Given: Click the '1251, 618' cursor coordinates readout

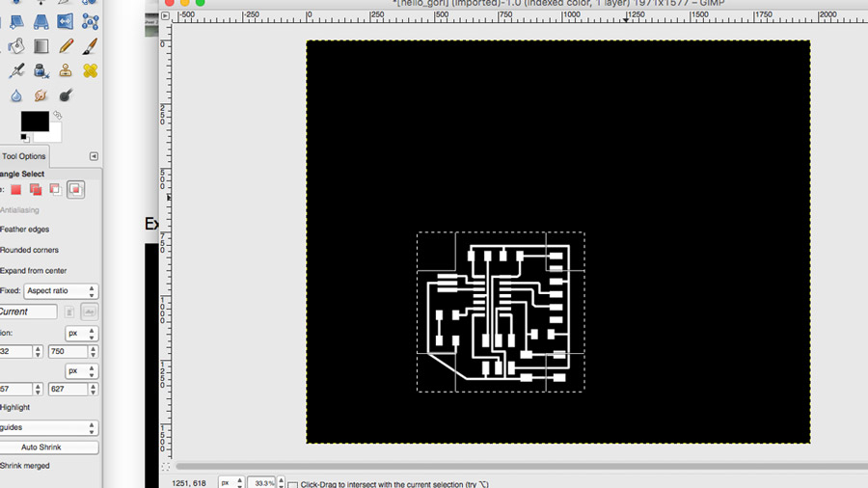Looking at the screenshot, I should (189, 483).
